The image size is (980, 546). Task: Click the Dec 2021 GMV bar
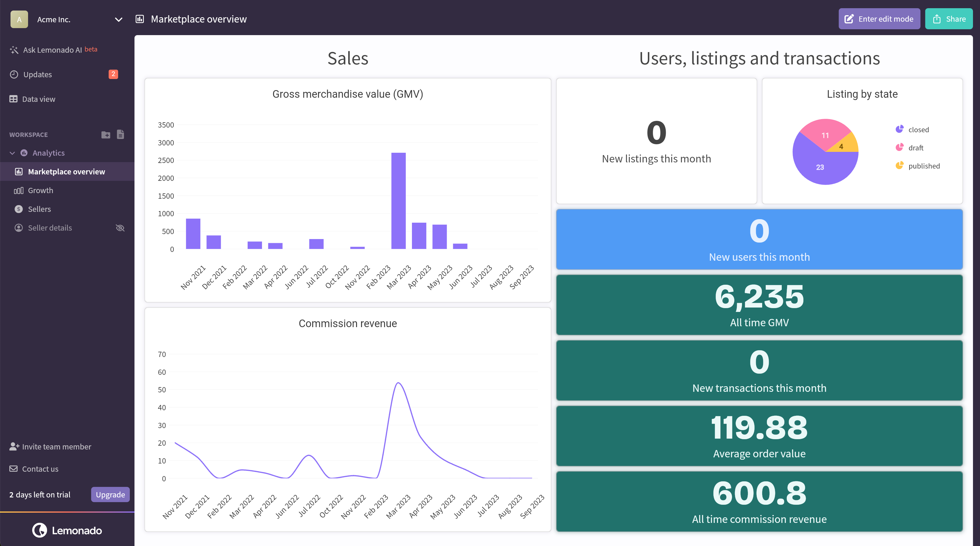213,242
